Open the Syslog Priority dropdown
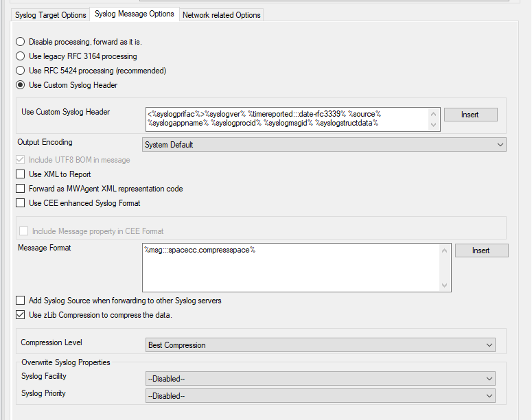Viewport: 532px width, 420px height. point(321,395)
